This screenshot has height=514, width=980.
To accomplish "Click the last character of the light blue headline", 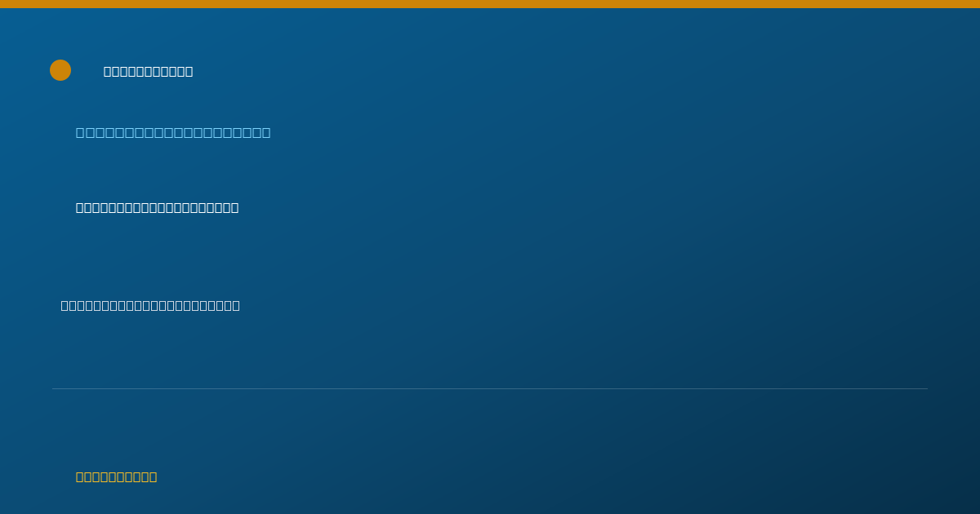I will pos(266,133).
